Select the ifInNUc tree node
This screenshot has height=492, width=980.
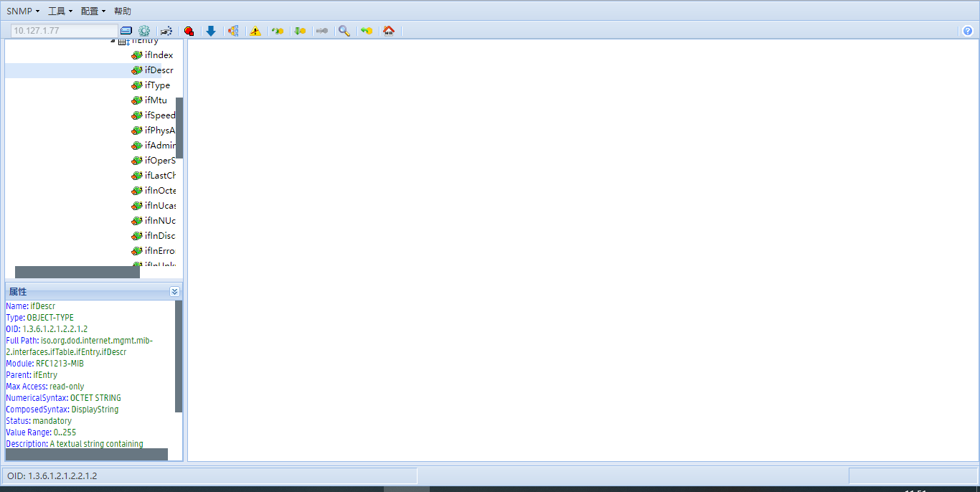click(x=159, y=221)
